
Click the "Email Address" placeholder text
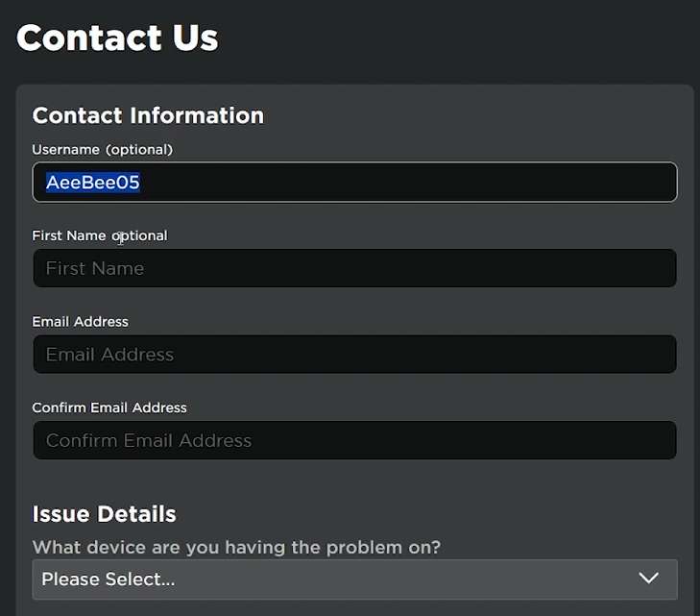point(109,355)
